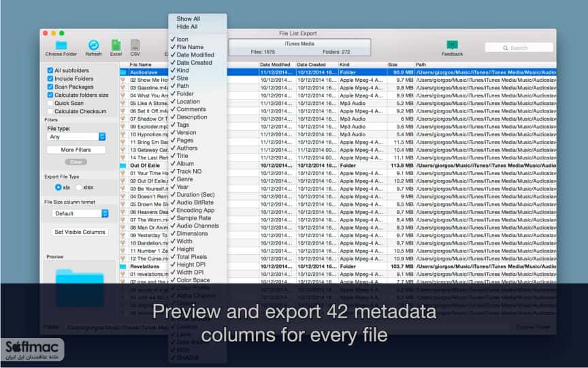Uncheck the Scan Packages checkbox
Image resolution: width=588 pixels, height=368 pixels.
[50, 87]
